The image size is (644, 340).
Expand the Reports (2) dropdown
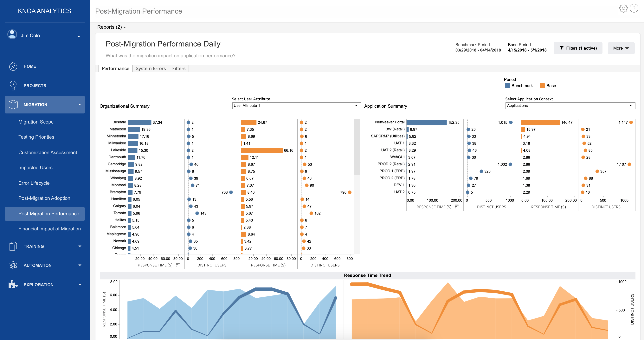pyautogui.click(x=111, y=27)
